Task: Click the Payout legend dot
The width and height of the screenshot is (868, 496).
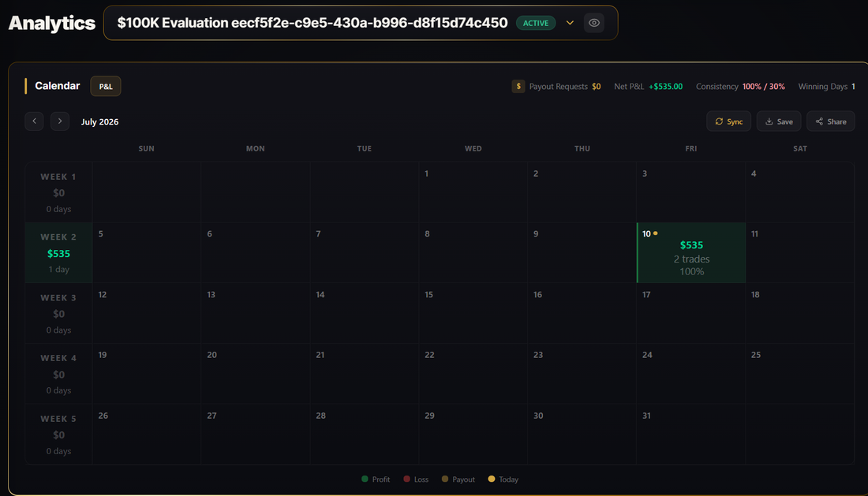Action: pyautogui.click(x=445, y=479)
